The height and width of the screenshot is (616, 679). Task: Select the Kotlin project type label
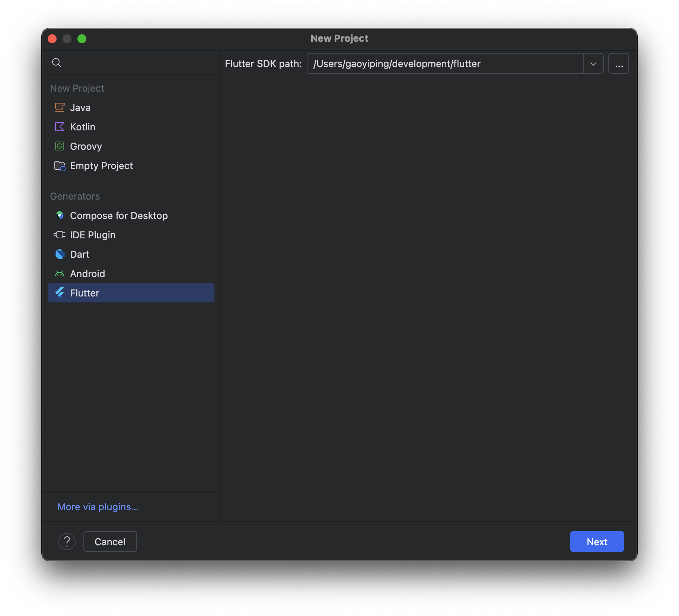point(83,127)
